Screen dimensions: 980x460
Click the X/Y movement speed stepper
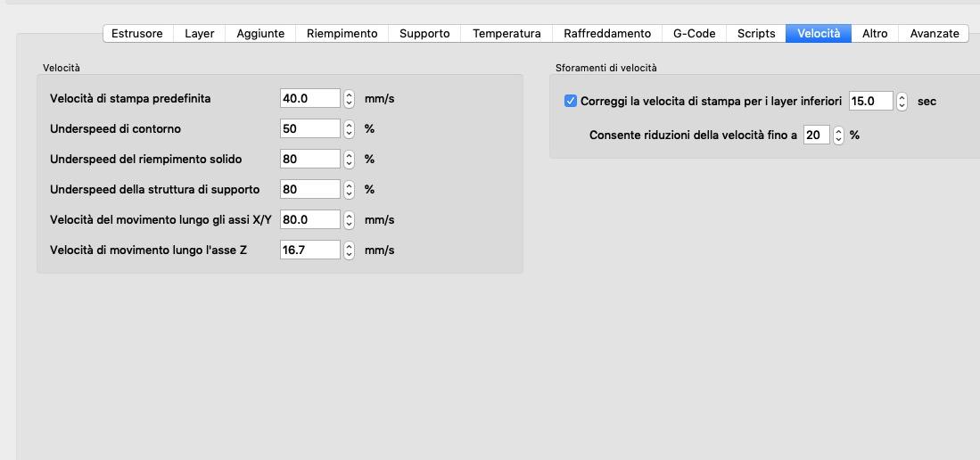point(350,220)
